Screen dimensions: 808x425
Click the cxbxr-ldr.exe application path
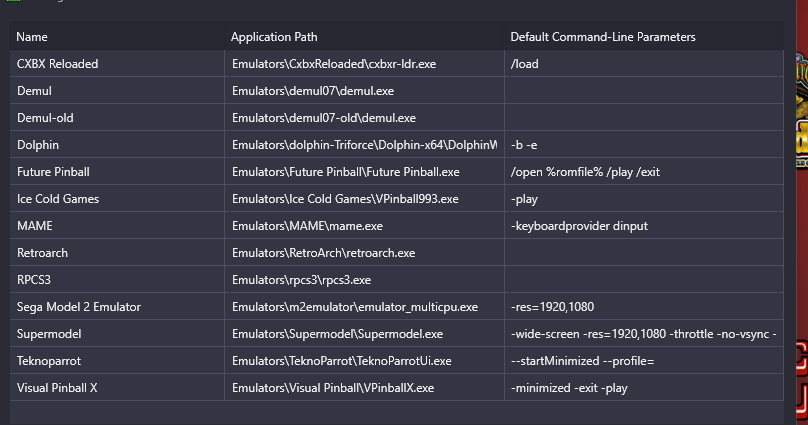pyautogui.click(x=334, y=64)
